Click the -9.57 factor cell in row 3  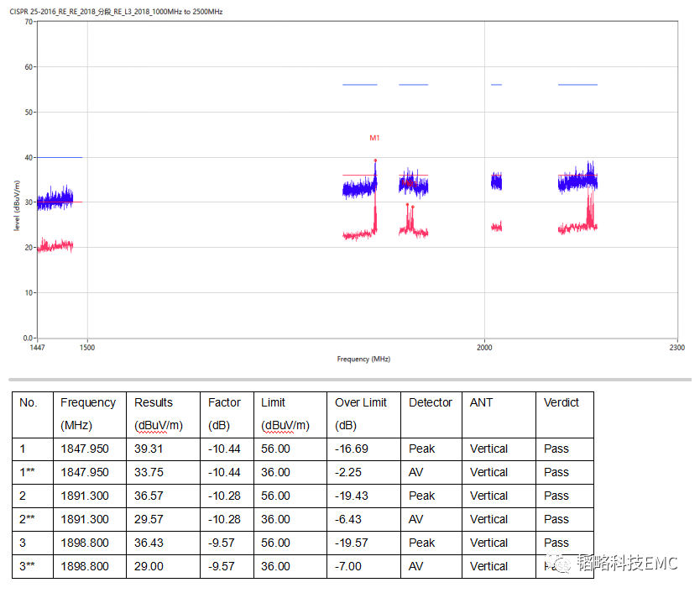(x=223, y=543)
